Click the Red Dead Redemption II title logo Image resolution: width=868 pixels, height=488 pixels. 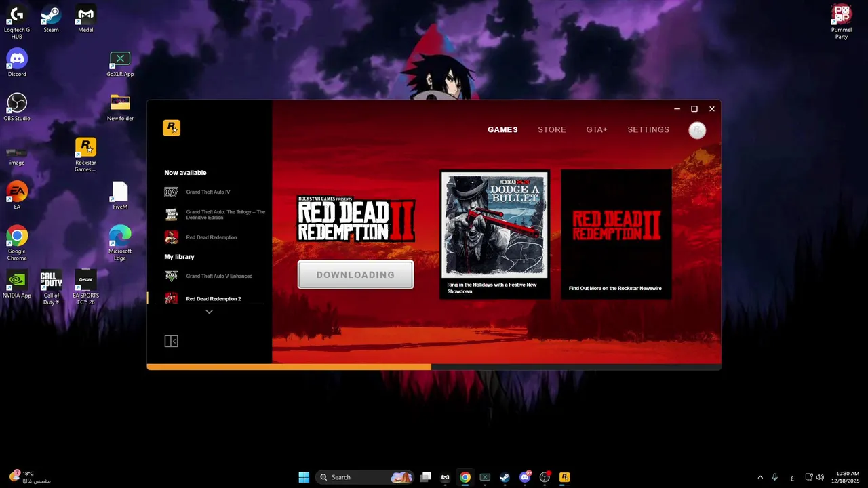pos(356,220)
